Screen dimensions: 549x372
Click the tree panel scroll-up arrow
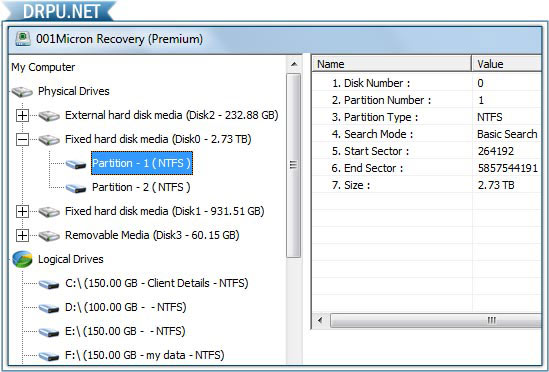coord(294,64)
